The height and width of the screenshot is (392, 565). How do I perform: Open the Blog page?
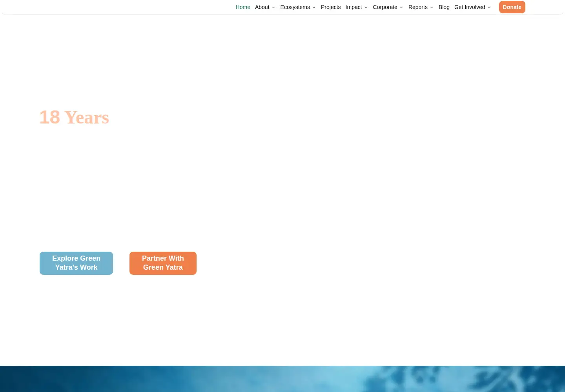(444, 7)
